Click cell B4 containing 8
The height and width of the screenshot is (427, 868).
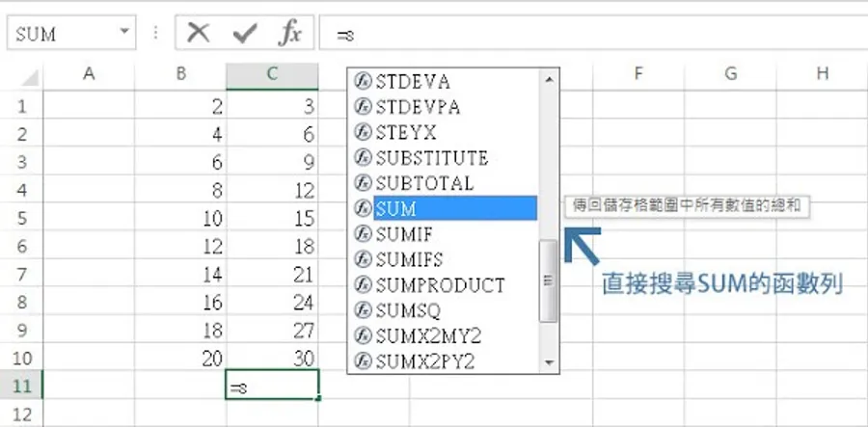coord(180,189)
